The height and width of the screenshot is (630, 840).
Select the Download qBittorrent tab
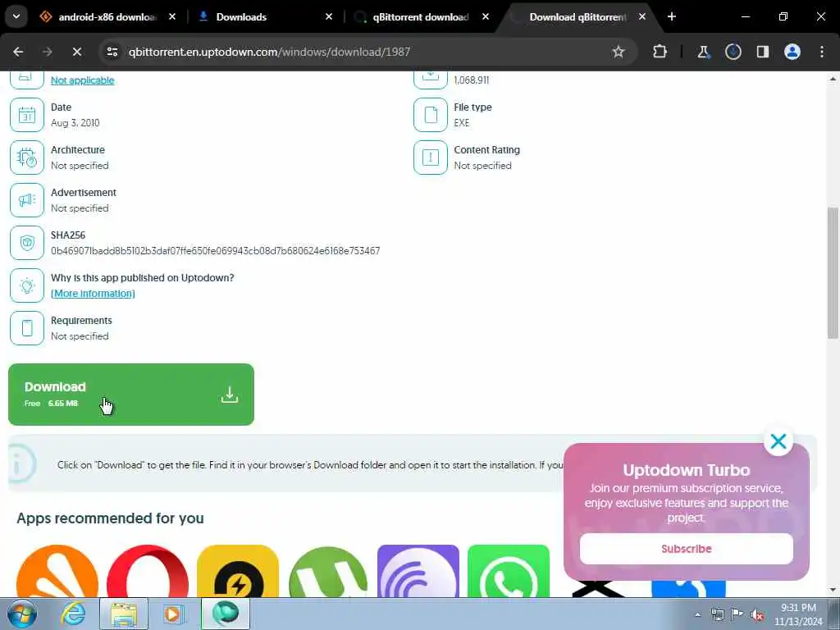click(x=577, y=17)
